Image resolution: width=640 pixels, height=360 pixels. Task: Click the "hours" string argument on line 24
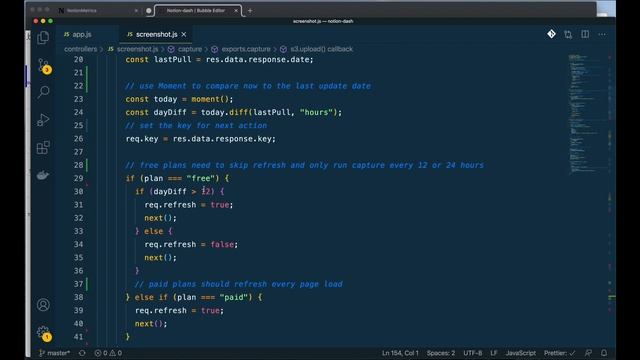click(316, 112)
